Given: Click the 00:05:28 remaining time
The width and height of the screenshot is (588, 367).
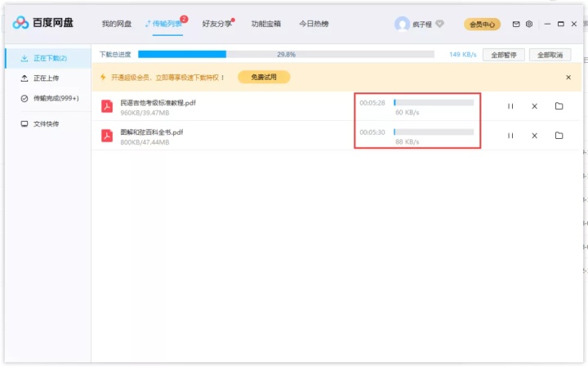Looking at the screenshot, I should 372,103.
